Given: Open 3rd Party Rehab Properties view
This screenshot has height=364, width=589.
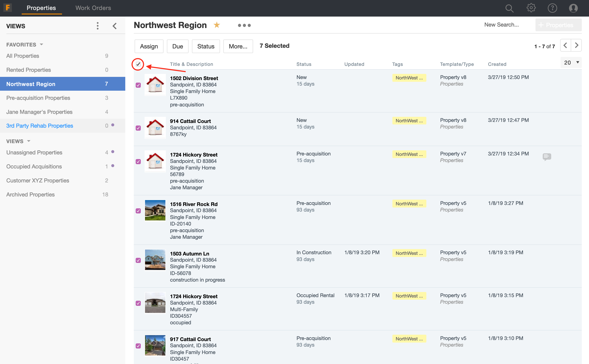Looking at the screenshot, I should (39, 126).
